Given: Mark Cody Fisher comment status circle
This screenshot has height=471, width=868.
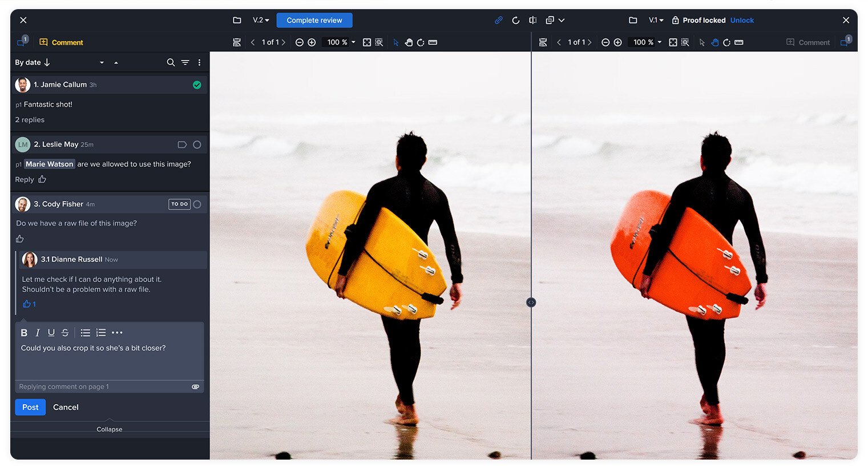Looking at the screenshot, I should point(197,204).
